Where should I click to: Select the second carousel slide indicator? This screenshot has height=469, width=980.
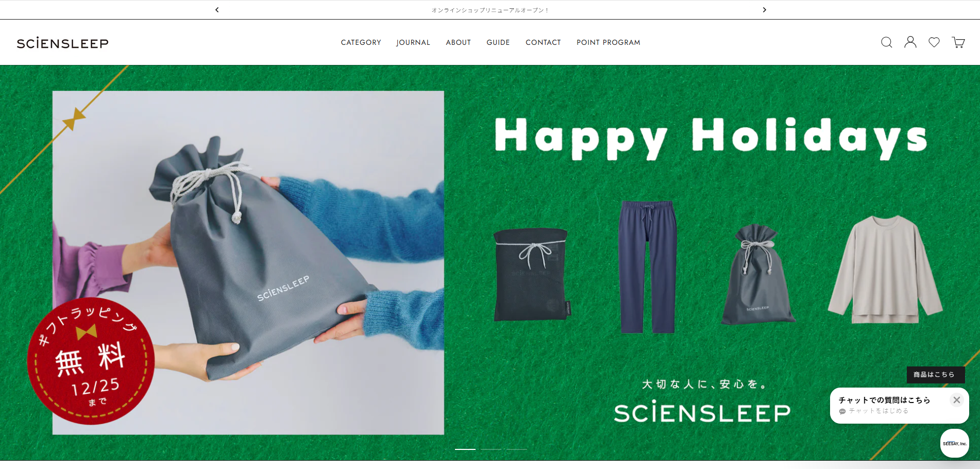coord(491,449)
